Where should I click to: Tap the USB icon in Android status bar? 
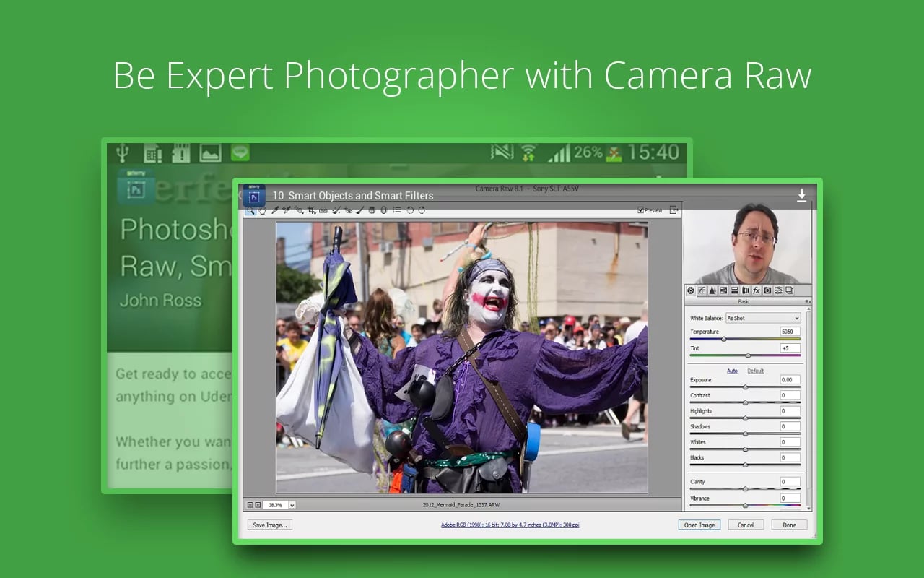tap(122, 152)
